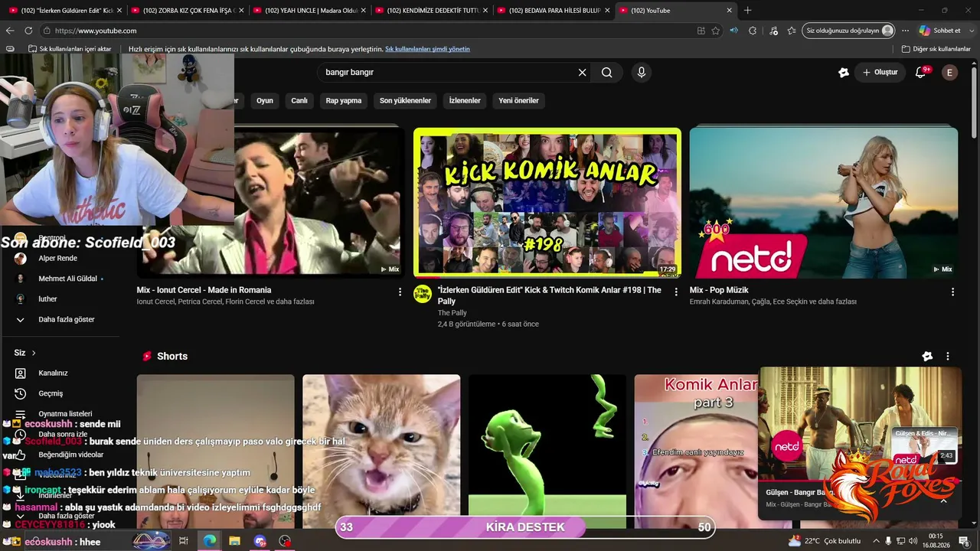Expand the Siz section chevron

tap(34, 353)
